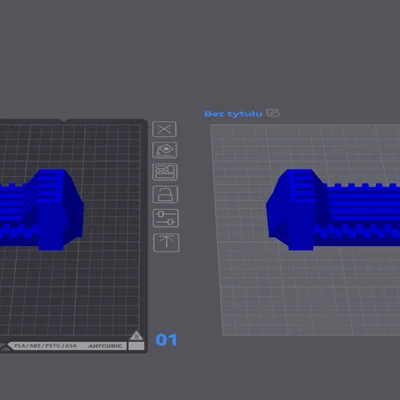The image size is (400, 400).
Task: Click the "Bez tytułu" plate name
Action: (x=233, y=114)
